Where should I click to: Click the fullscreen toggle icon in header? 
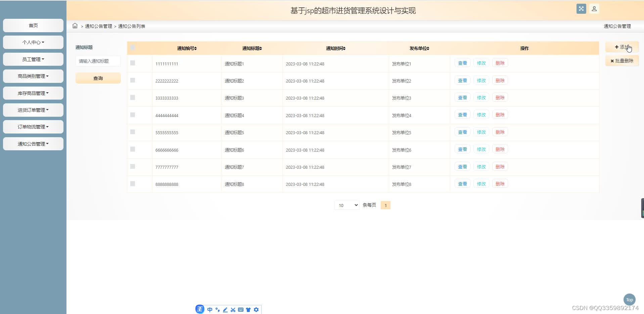tap(581, 9)
